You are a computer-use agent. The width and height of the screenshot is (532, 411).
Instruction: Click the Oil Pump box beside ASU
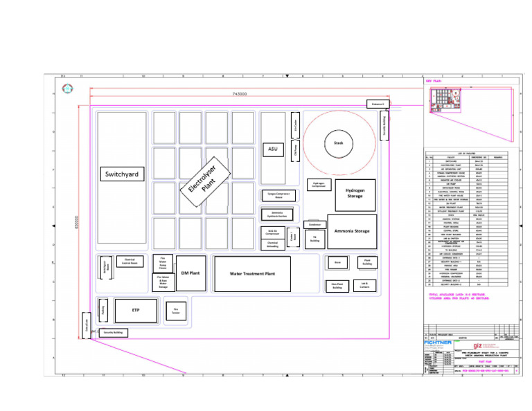296,151
